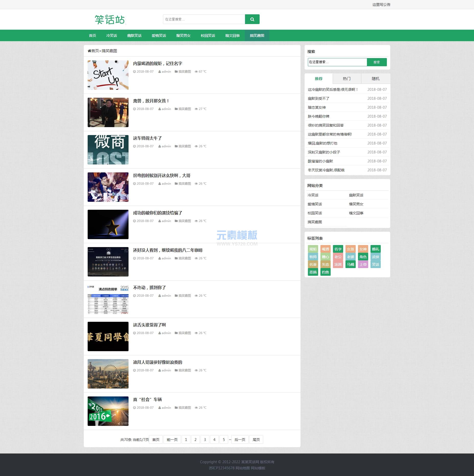The height and width of the screenshot is (476, 474).
Task: Click the header search input field
Action: click(204, 19)
